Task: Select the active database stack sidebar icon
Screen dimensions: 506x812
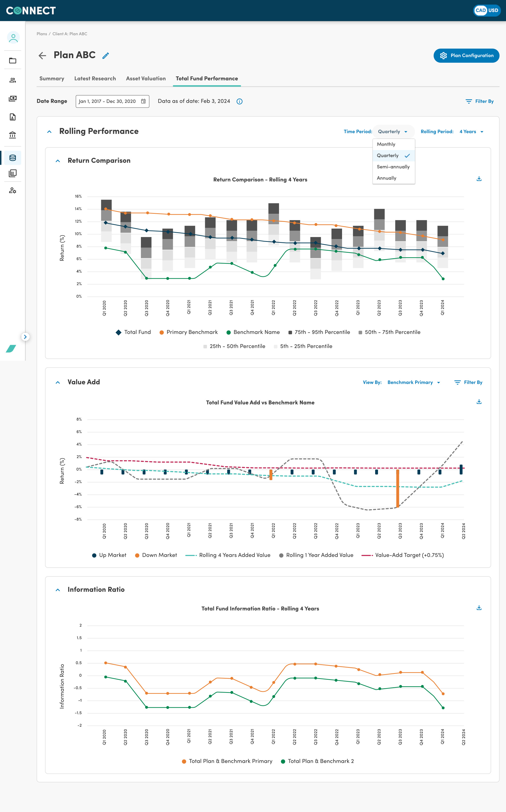Action: click(13, 158)
